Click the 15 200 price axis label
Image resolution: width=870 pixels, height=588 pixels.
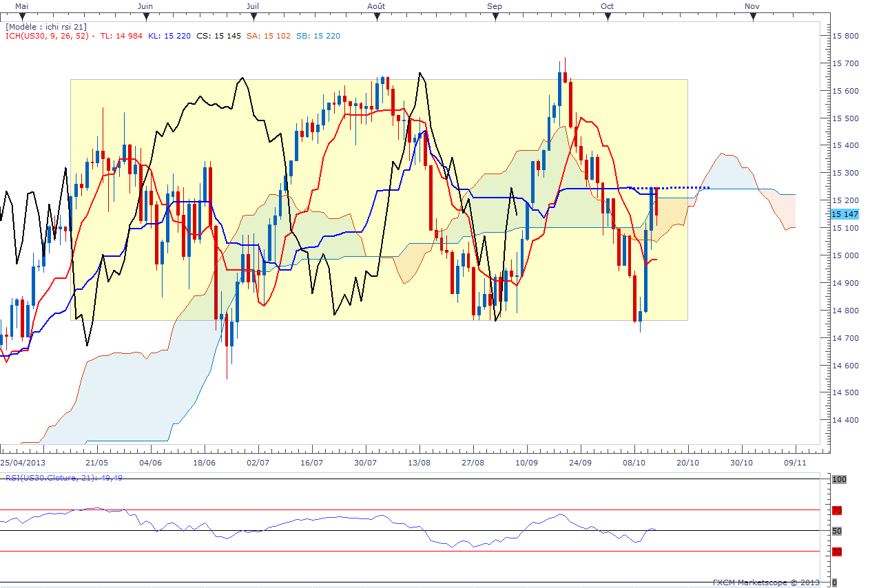click(x=845, y=200)
